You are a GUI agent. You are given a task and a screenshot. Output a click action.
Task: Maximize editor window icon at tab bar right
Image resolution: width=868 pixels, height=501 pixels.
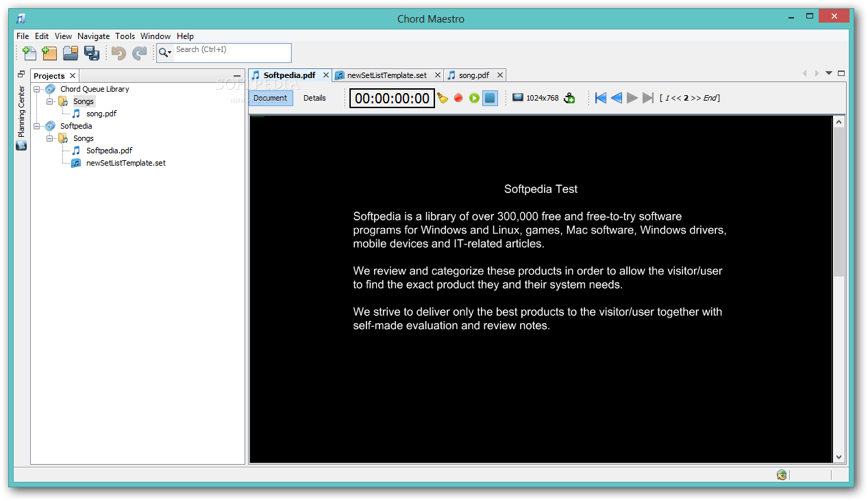coord(841,73)
